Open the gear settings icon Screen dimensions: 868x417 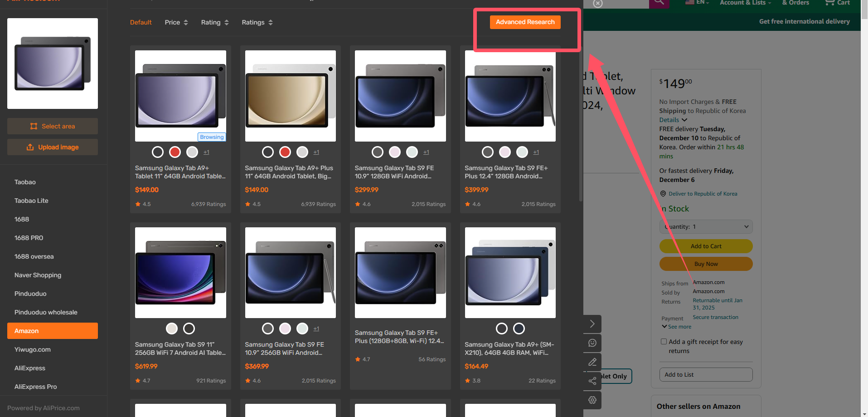(x=592, y=400)
